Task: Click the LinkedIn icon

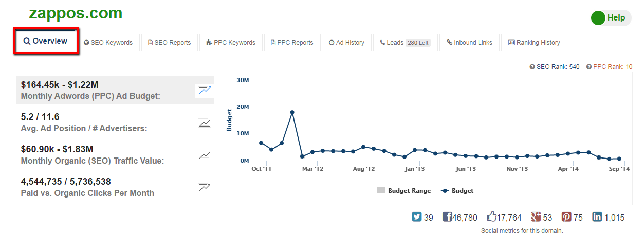Action: click(x=597, y=217)
